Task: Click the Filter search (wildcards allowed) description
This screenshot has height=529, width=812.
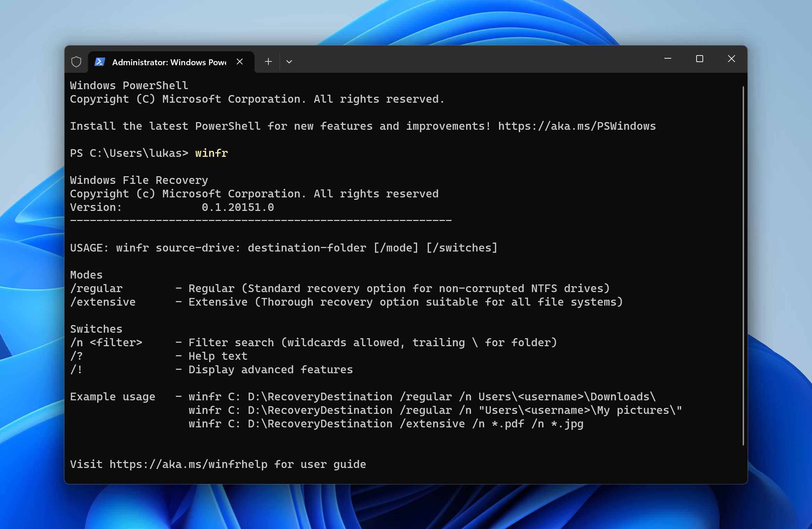Action: pos(373,342)
